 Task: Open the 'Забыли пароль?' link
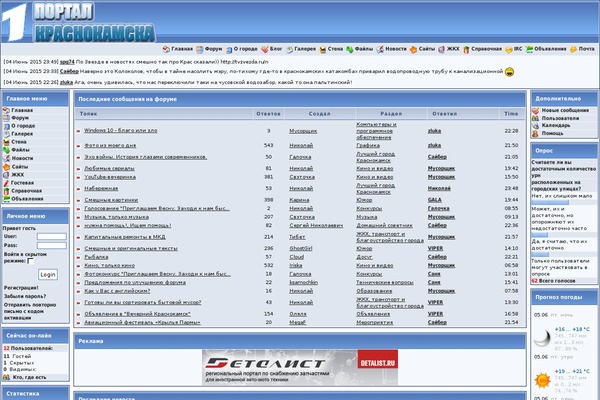click(25, 296)
